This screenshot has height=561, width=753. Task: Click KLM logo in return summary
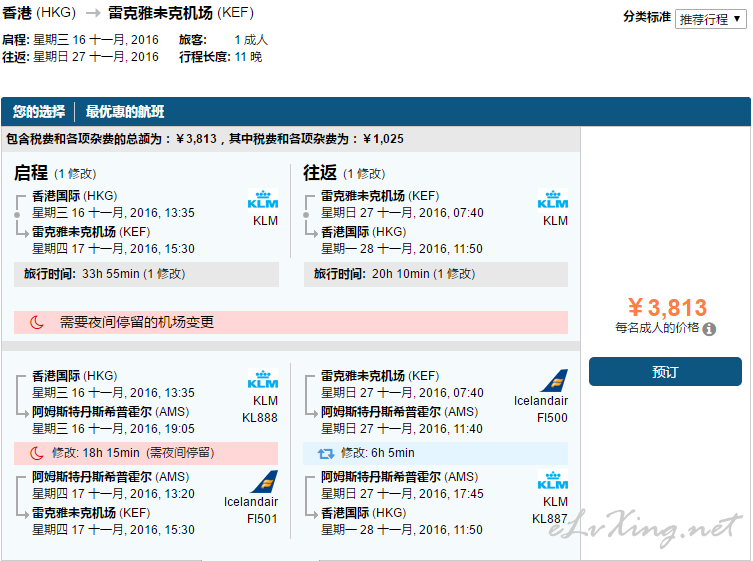pyautogui.click(x=553, y=200)
